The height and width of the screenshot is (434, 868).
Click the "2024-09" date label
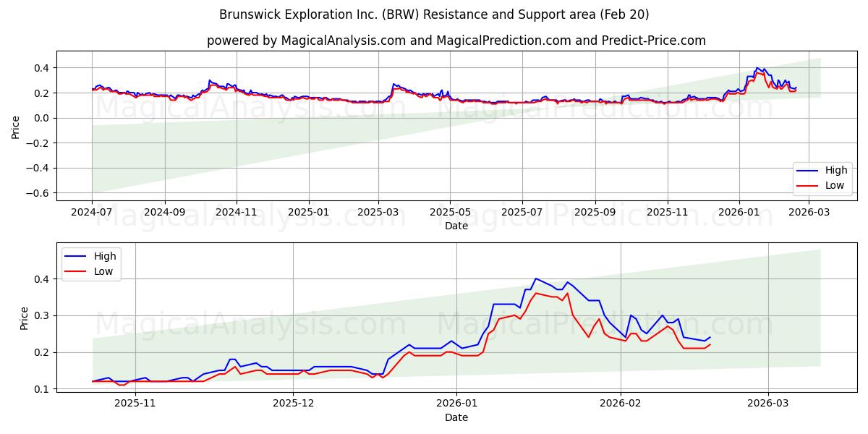click(164, 212)
